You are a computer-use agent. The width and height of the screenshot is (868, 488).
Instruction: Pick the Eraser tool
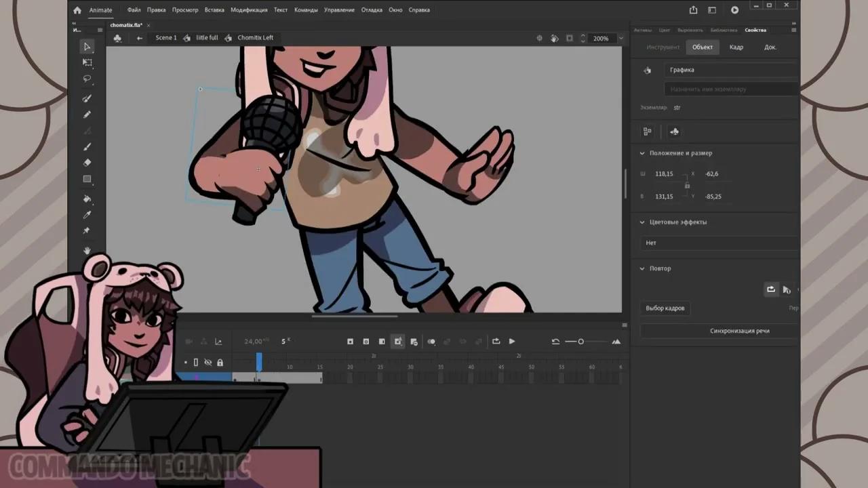click(87, 163)
